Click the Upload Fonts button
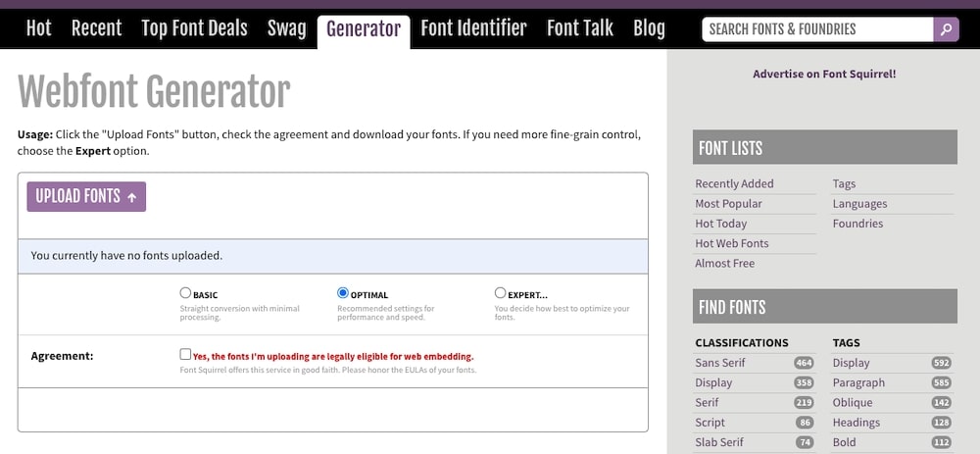Screen dimensions: 980x454 86,196
